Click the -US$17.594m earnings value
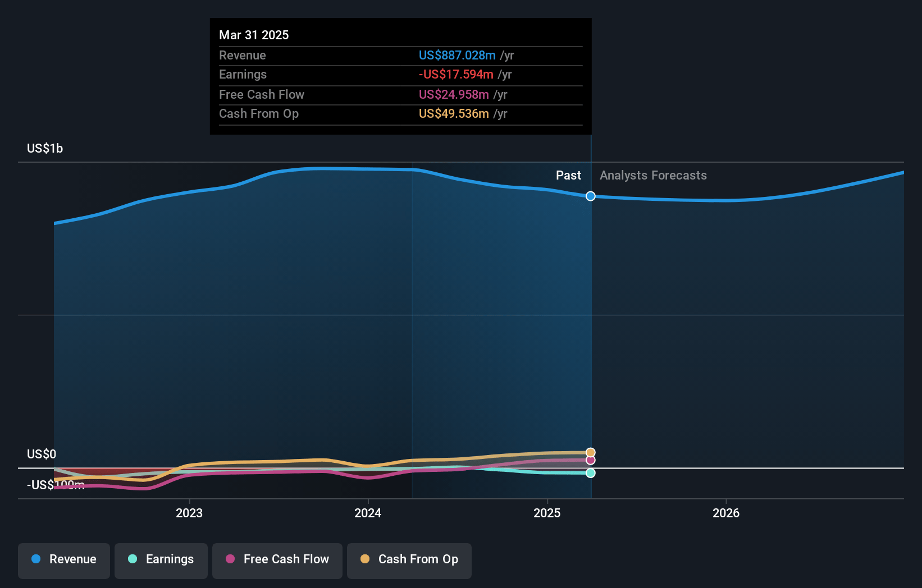The height and width of the screenshot is (588, 922). (456, 74)
